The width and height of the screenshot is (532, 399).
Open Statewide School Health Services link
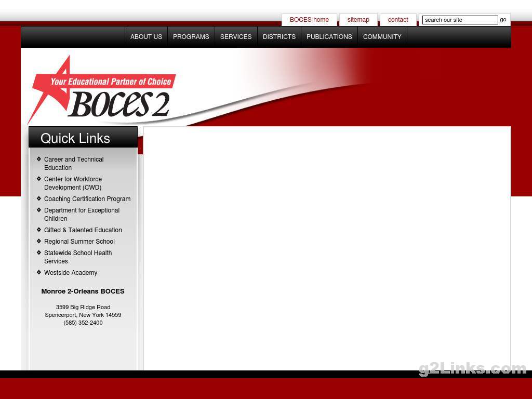pos(77,257)
